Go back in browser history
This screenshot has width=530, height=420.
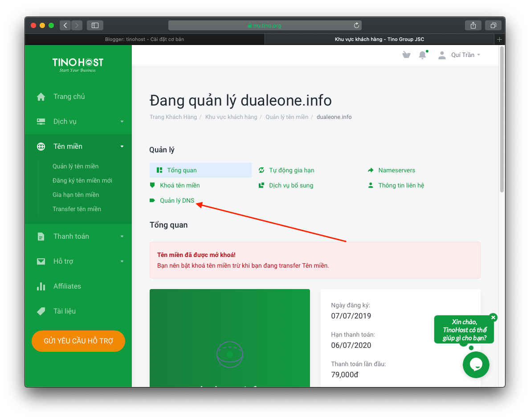[x=65, y=25]
